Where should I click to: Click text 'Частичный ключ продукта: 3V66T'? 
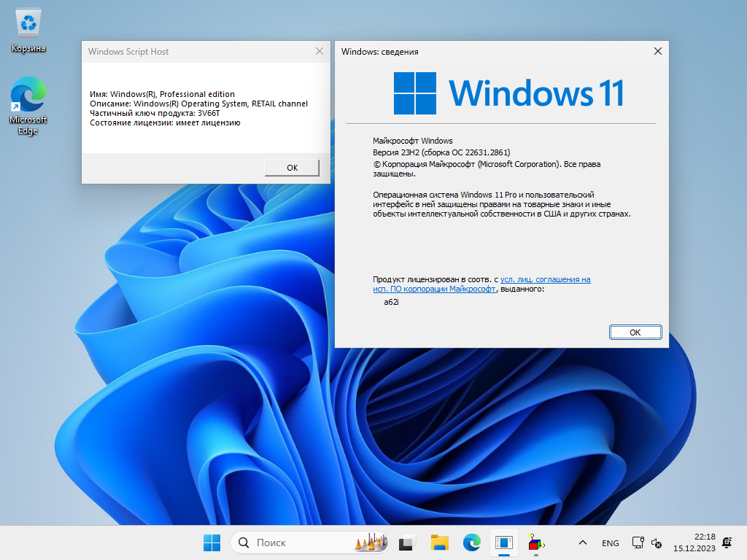click(x=155, y=113)
